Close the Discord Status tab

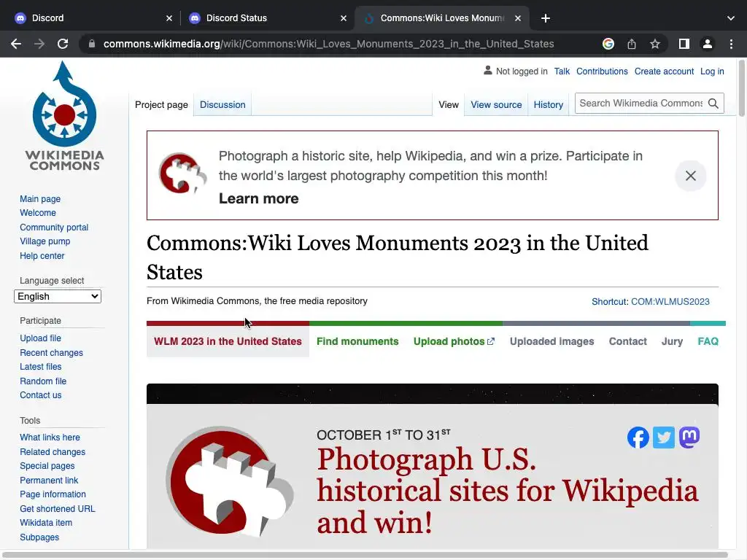(344, 18)
